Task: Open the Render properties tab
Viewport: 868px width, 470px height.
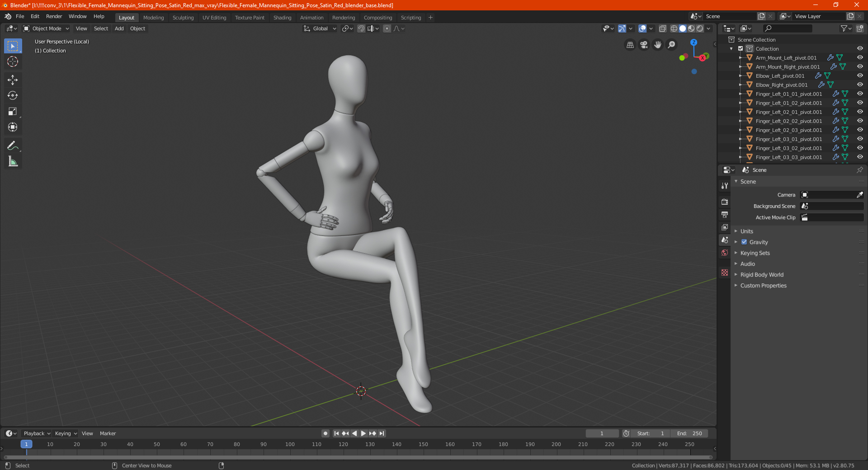Action: click(x=725, y=202)
